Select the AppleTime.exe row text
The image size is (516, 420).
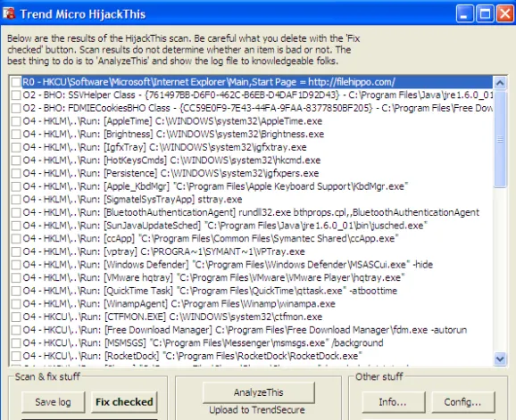172,121
